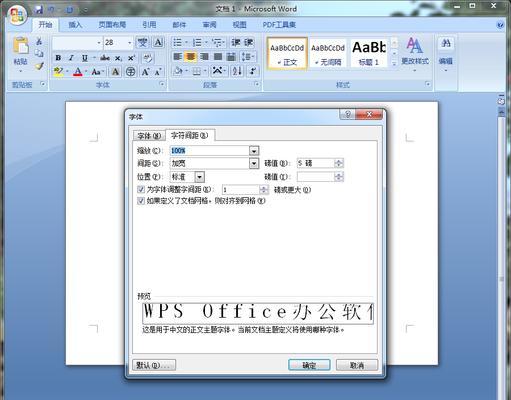Click the vertical scrollbar of the document
This screenshot has width=511, height=400.
tap(501, 253)
